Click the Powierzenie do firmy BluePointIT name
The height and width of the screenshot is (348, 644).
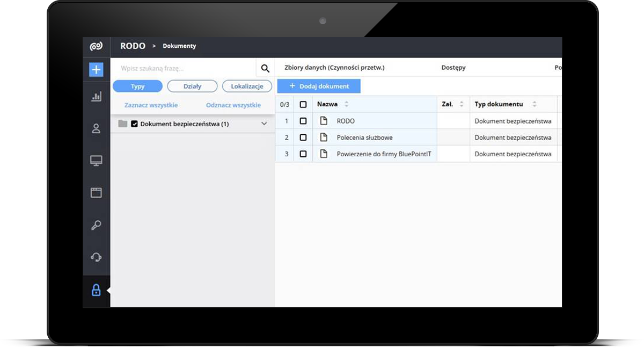(384, 154)
